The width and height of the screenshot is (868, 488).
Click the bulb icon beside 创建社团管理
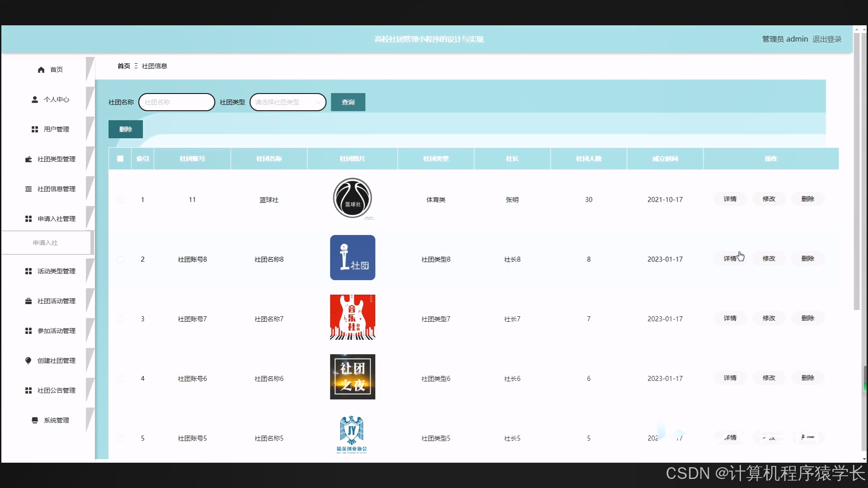[28, 361]
